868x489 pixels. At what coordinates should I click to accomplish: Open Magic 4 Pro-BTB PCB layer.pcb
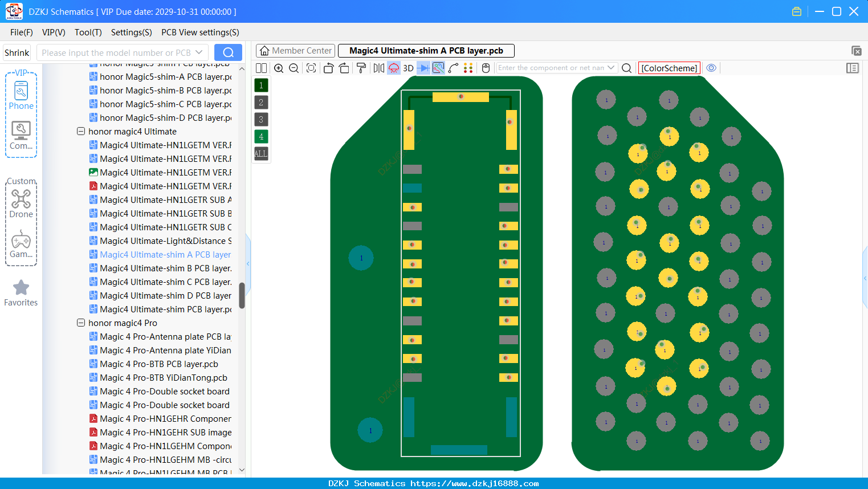154,364
